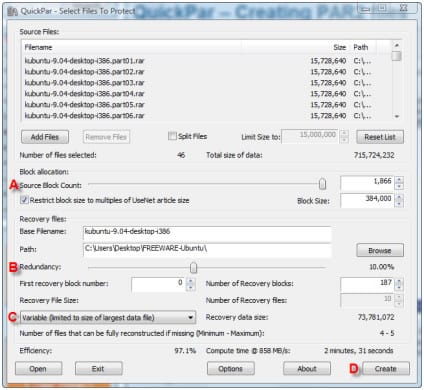The height and width of the screenshot is (390, 424).
Task: Click the Reset List button
Action: (x=380, y=137)
